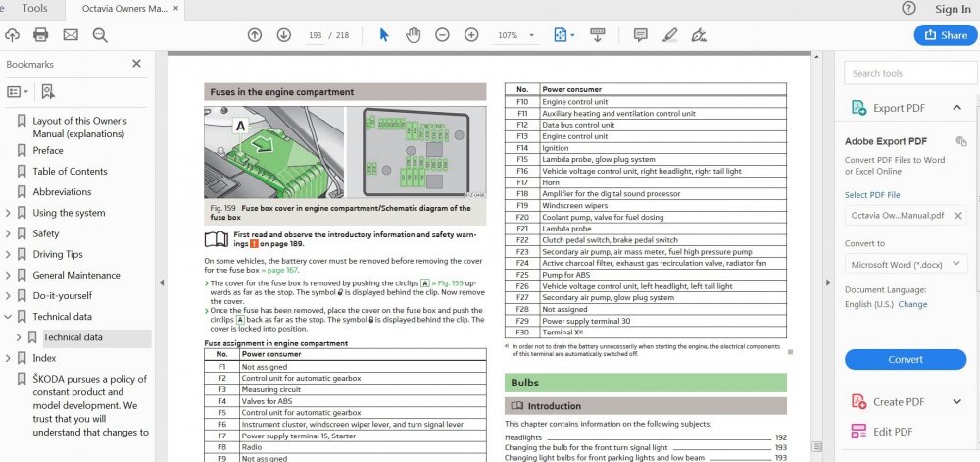Collapse the Technical data bookmark
980x462 pixels.
8,317
